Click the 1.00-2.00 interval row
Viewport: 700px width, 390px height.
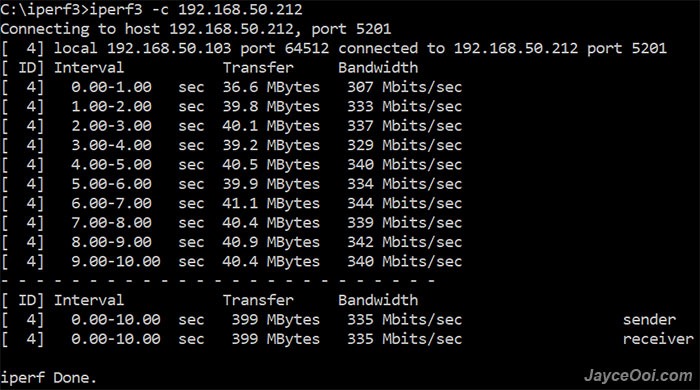[231, 106]
